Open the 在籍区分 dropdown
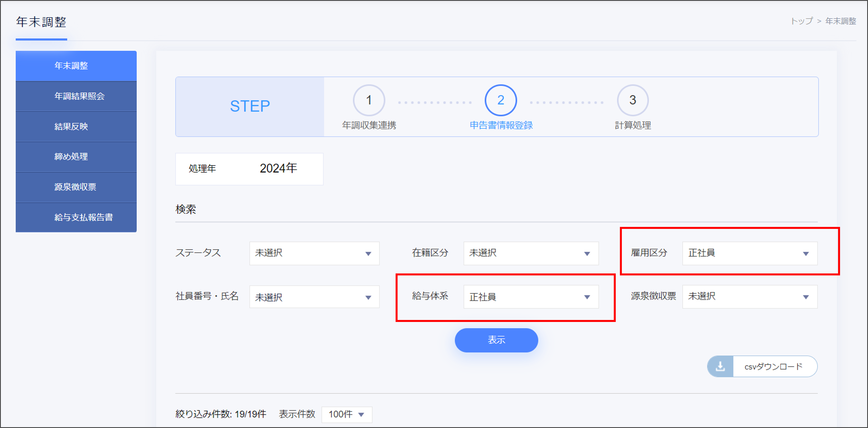The height and width of the screenshot is (428, 868). click(x=531, y=253)
